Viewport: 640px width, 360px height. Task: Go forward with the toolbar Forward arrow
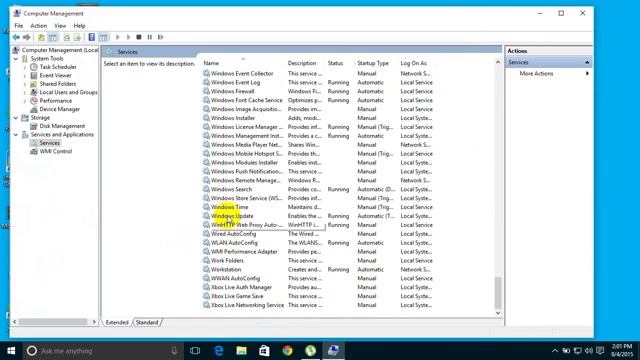click(x=27, y=38)
